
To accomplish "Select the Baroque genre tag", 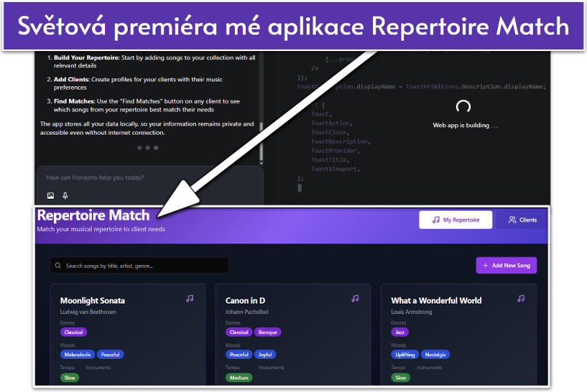I will tap(268, 332).
